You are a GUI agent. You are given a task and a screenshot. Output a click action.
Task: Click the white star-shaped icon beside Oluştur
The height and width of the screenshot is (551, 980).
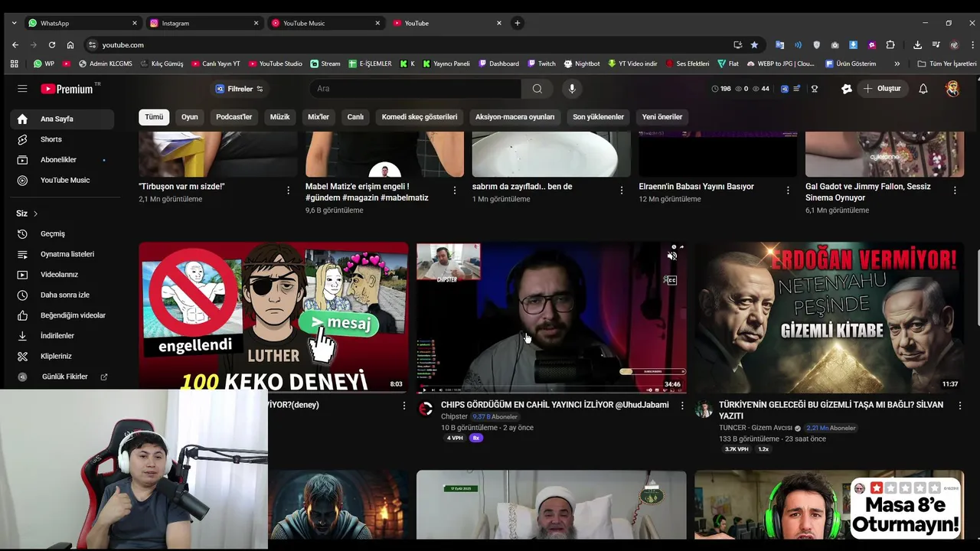[846, 89]
